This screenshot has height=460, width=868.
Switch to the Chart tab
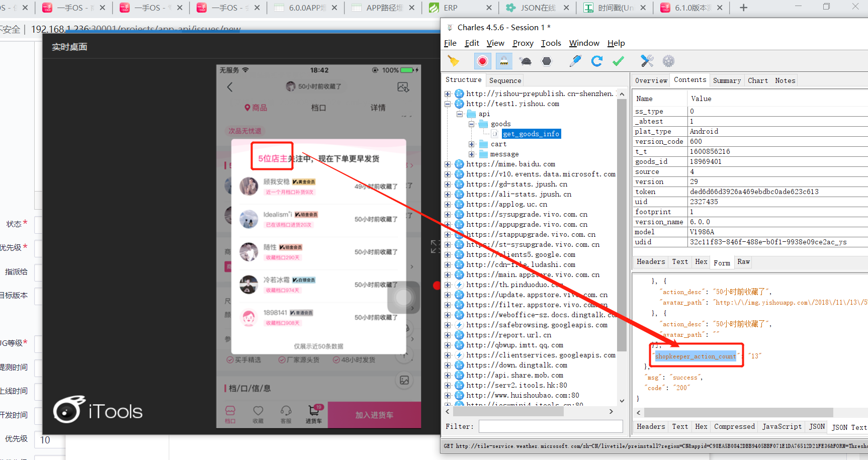coord(757,80)
